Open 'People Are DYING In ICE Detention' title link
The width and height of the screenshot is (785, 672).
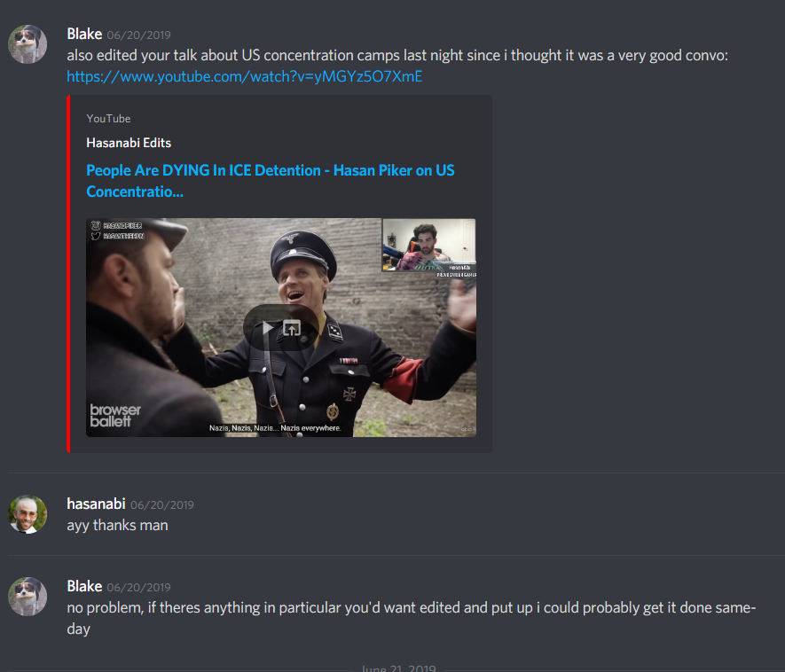[271, 181]
